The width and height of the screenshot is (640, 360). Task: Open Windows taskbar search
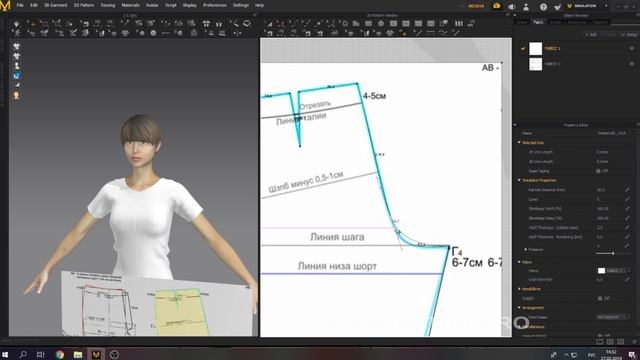pyautogui.click(x=23, y=354)
